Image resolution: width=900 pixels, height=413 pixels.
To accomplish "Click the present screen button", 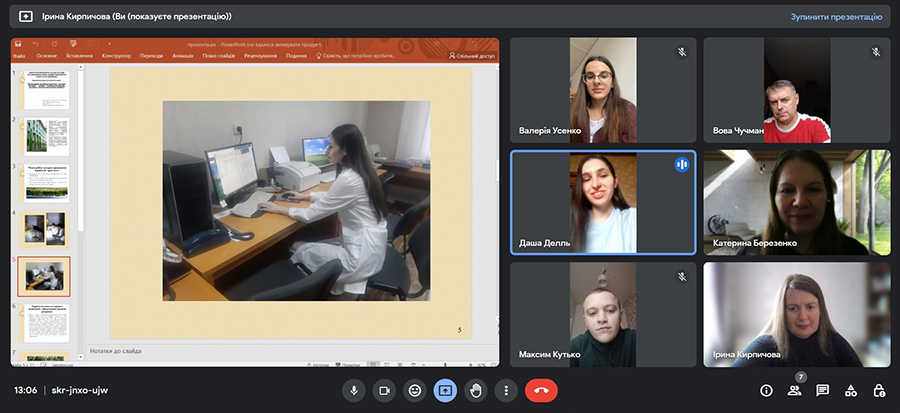I will (x=445, y=391).
